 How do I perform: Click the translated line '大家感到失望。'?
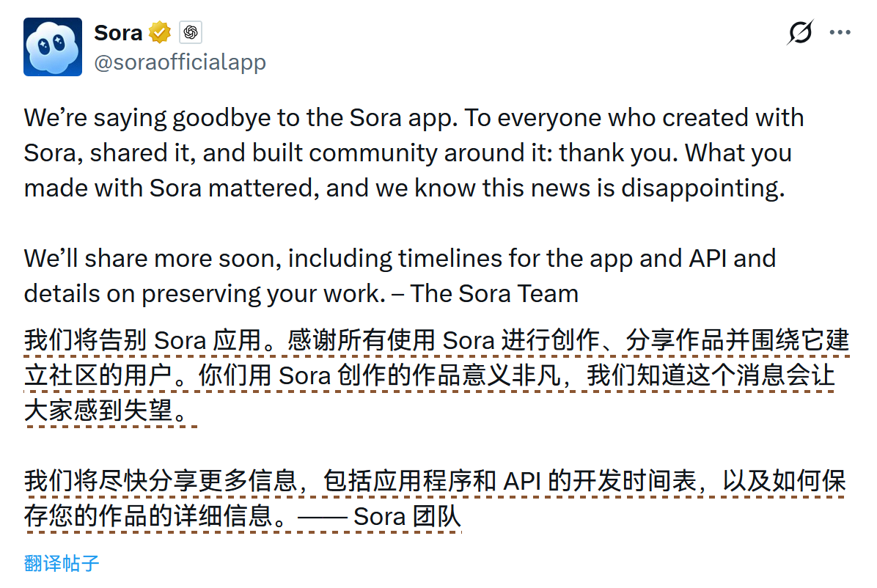click(x=111, y=411)
